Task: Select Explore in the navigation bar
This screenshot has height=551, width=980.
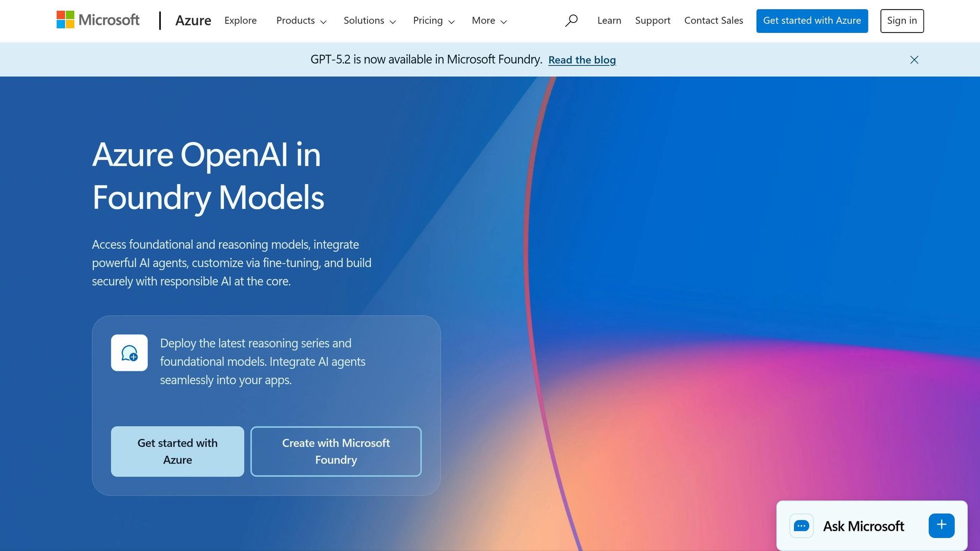Action: coord(241,21)
